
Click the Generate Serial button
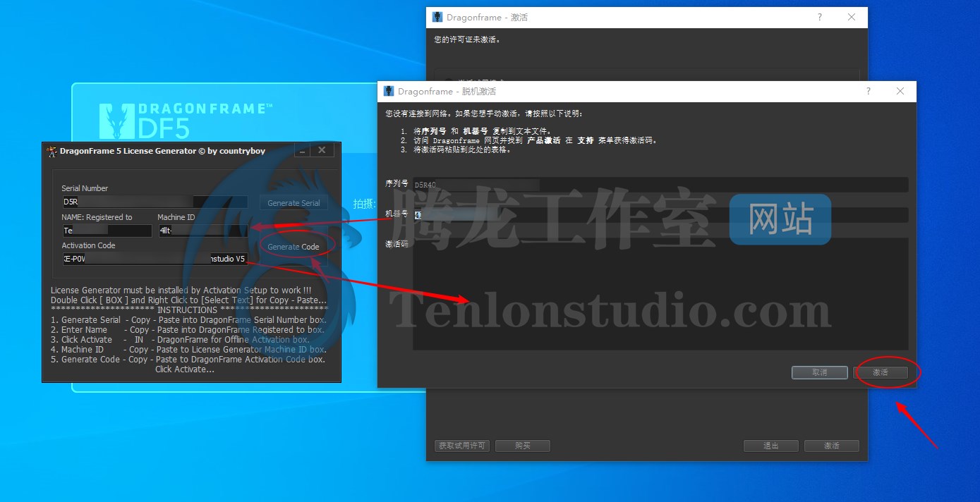[x=294, y=203]
